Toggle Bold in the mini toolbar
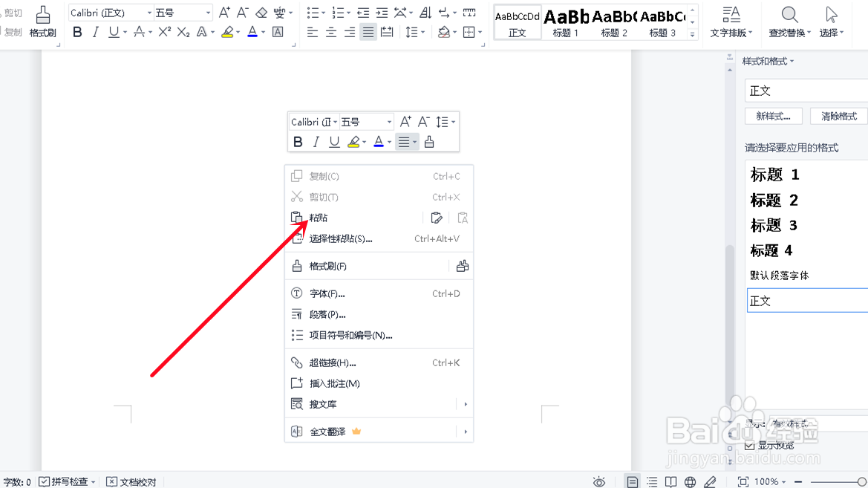This screenshot has width=868, height=488. click(x=298, y=143)
